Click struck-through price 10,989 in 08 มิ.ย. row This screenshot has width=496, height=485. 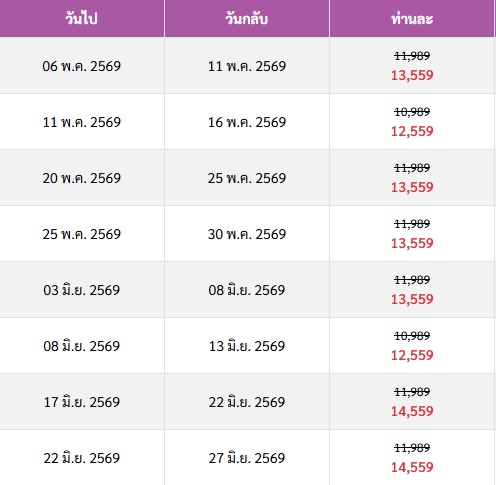[x=412, y=335]
